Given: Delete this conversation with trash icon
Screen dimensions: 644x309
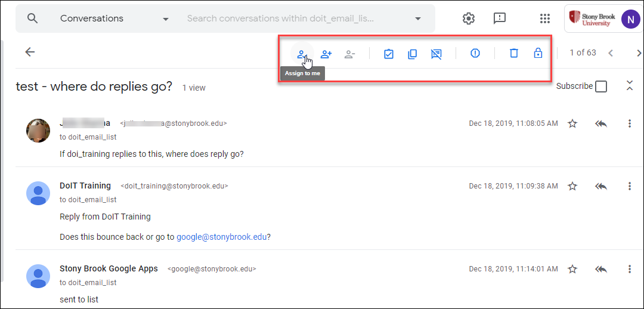Looking at the screenshot, I should [514, 53].
